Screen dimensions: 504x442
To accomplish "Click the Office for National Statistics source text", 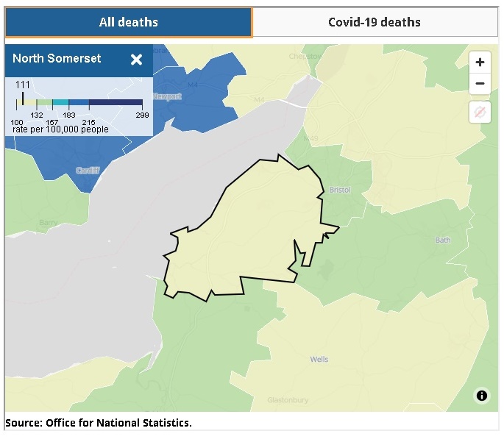I will [98, 422].
